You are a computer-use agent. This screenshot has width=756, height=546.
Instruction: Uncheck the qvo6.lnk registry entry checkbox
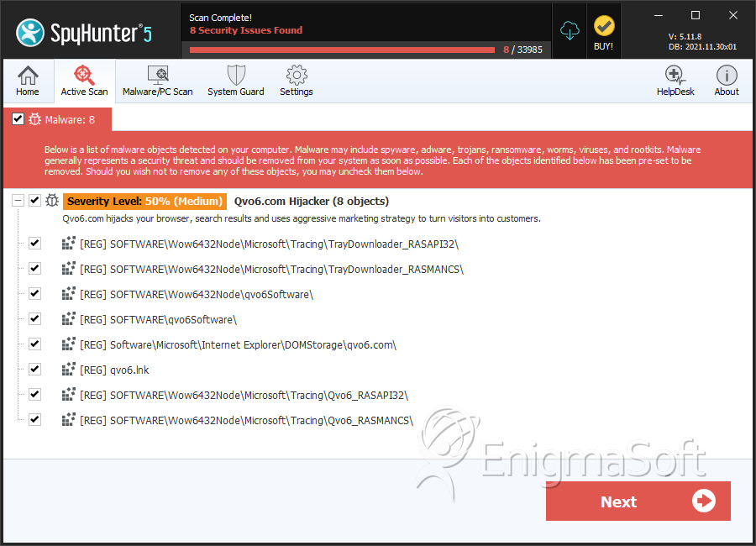click(x=34, y=369)
